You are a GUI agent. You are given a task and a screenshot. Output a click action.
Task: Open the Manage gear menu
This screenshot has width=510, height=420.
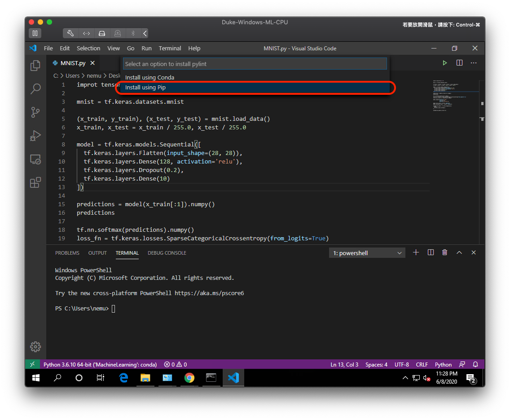click(x=35, y=346)
